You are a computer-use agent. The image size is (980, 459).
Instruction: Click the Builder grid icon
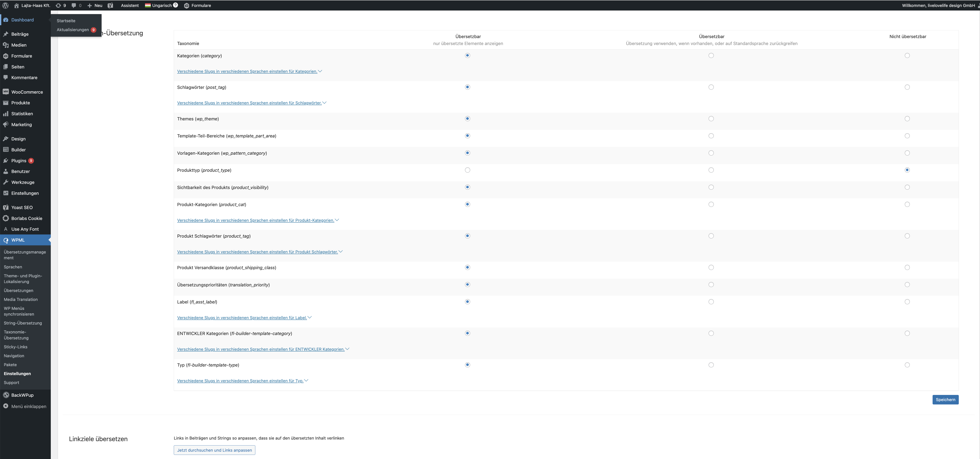[6, 149]
